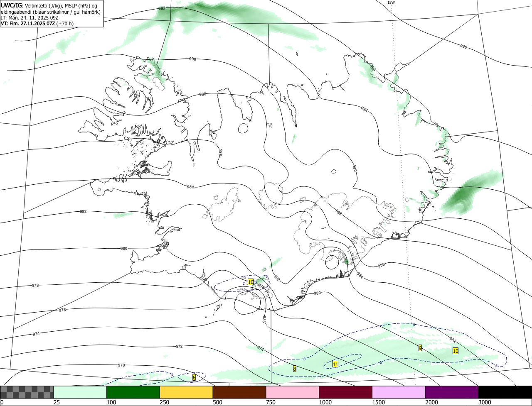Pick the maroon 1000–1500 legend swatch
The width and height of the screenshot is (532, 406).
[x=346, y=392]
